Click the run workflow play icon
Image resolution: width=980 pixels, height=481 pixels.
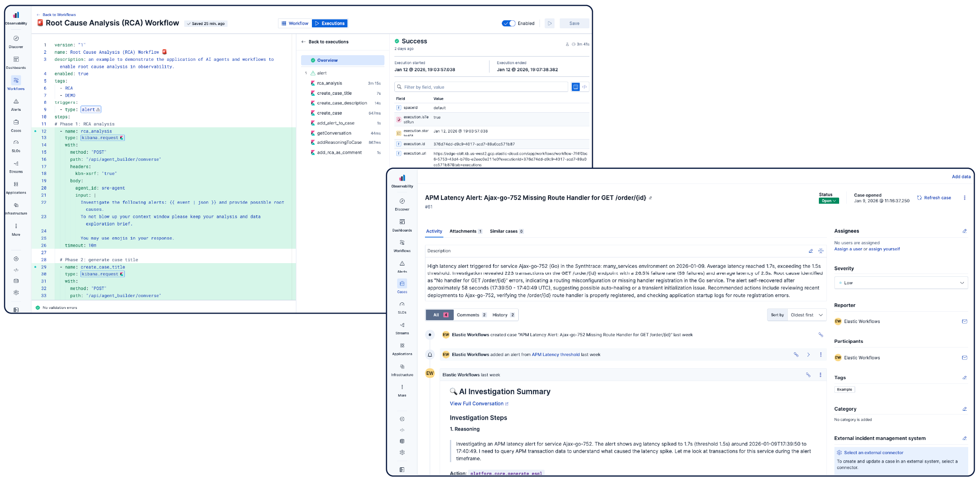coord(549,24)
